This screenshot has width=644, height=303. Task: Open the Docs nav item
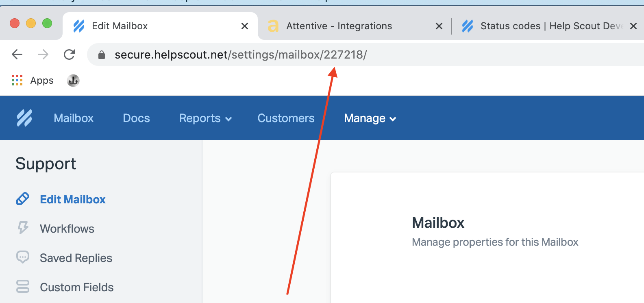[x=136, y=118]
